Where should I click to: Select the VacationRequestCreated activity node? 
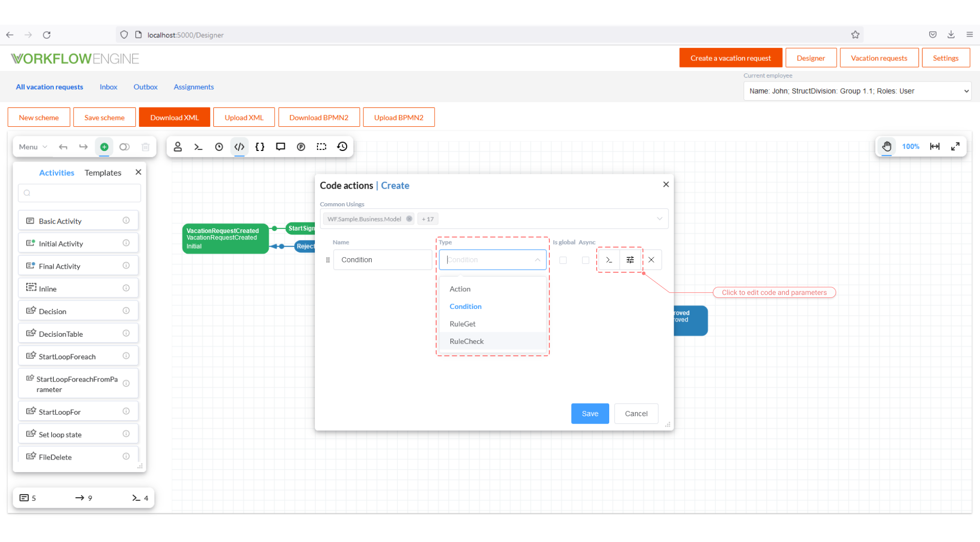(x=225, y=239)
